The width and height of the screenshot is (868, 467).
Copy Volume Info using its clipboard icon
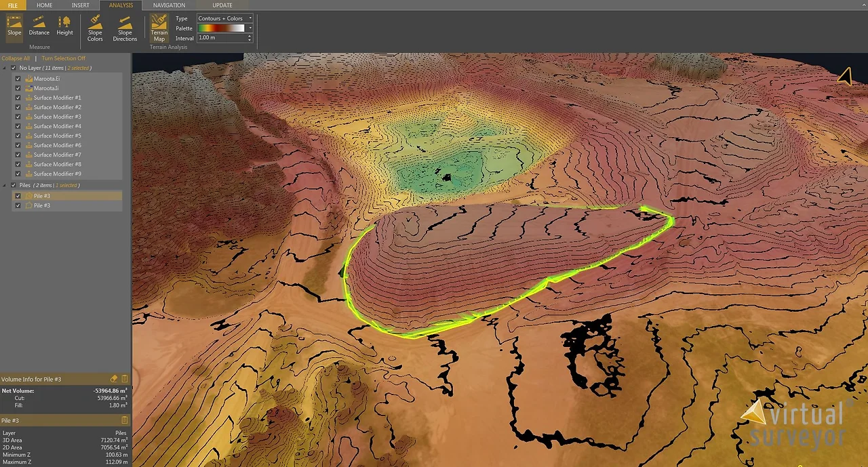click(x=124, y=379)
